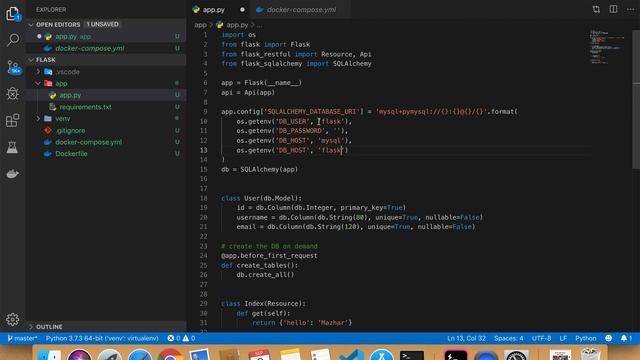Image resolution: width=640 pixels, height=360 pixels.
Task: Open .gitignore in the file tree
Action: [x=106, y=131]
